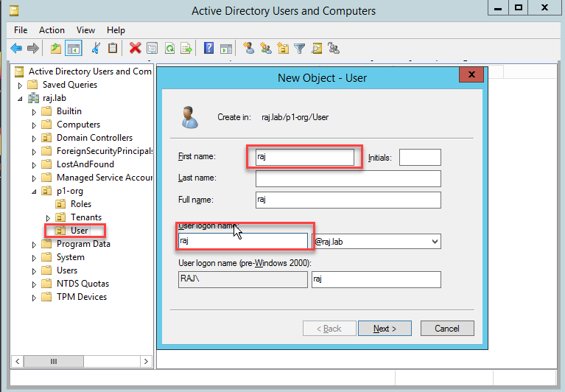This screenshot has width=565, height=392.
Task: Click the Initials input field
Action: 420,157
